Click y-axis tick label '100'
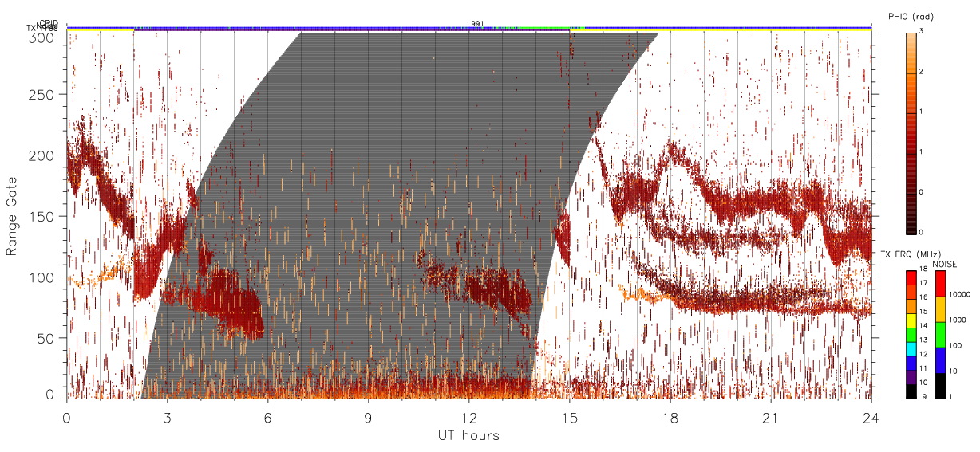This screenshot has width=980, height=452. [41, 277]
